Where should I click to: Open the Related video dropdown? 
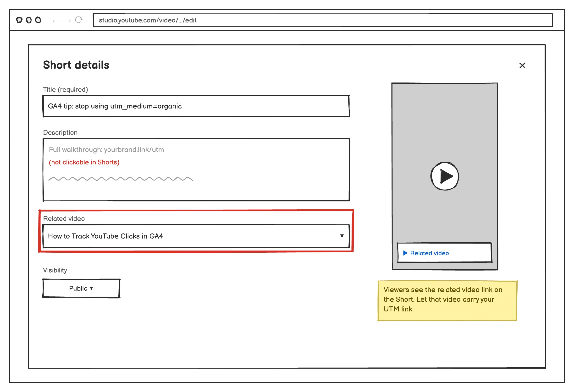[x=196, y=236]
